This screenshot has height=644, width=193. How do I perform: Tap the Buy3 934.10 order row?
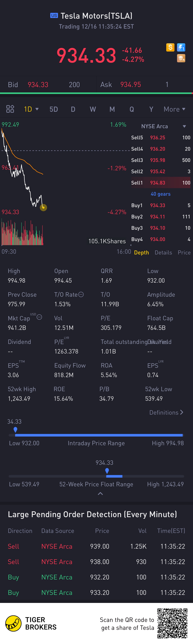click(x=161, y=228)
